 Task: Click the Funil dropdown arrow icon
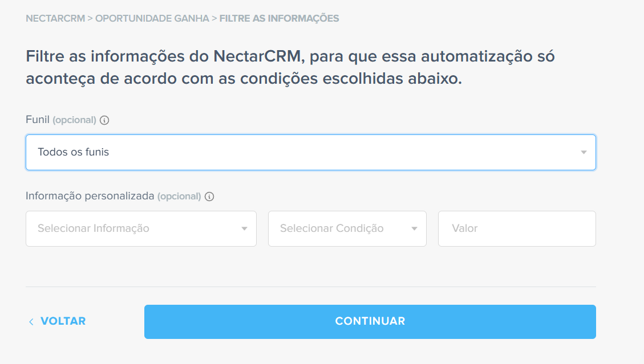[x=584, y=152]
